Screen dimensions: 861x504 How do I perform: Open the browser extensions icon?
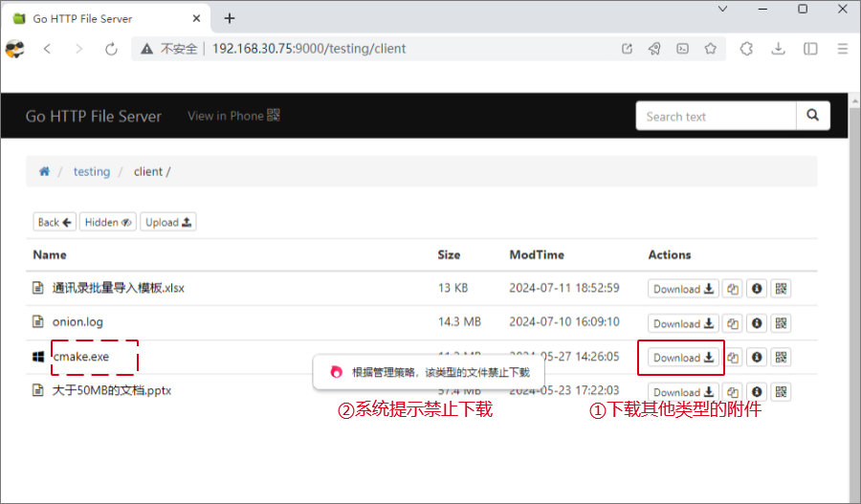click(x=746, y=49)
